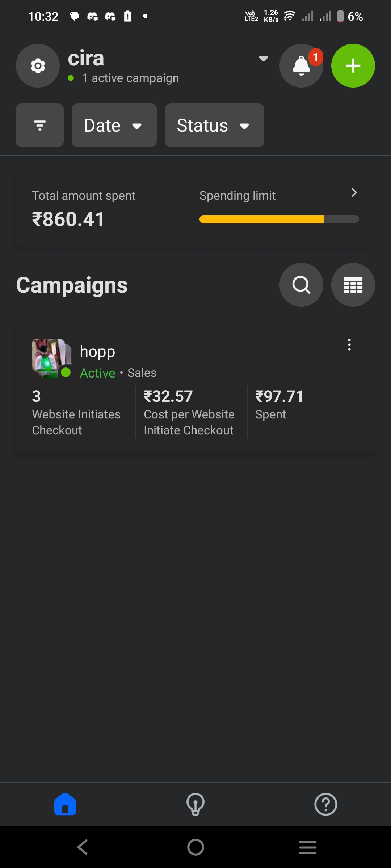This screenshot has width=391, height=868.
Task: Open the filter options icon
Action: 40,125
